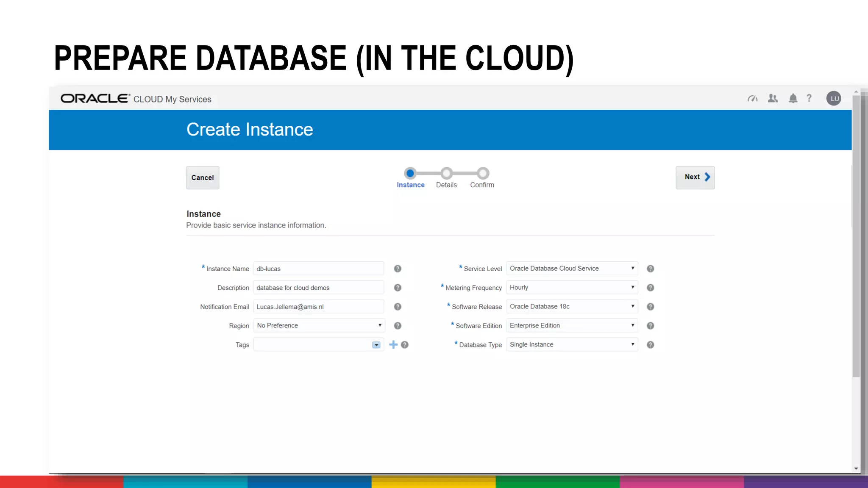Image resolution: width=868 pixels, height=488 pixels.
Task: Click the Oracle logo
Action: 95,98
